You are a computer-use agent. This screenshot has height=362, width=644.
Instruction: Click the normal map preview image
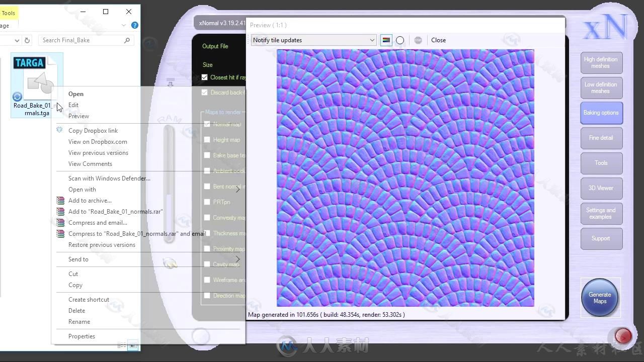(406, 178)
